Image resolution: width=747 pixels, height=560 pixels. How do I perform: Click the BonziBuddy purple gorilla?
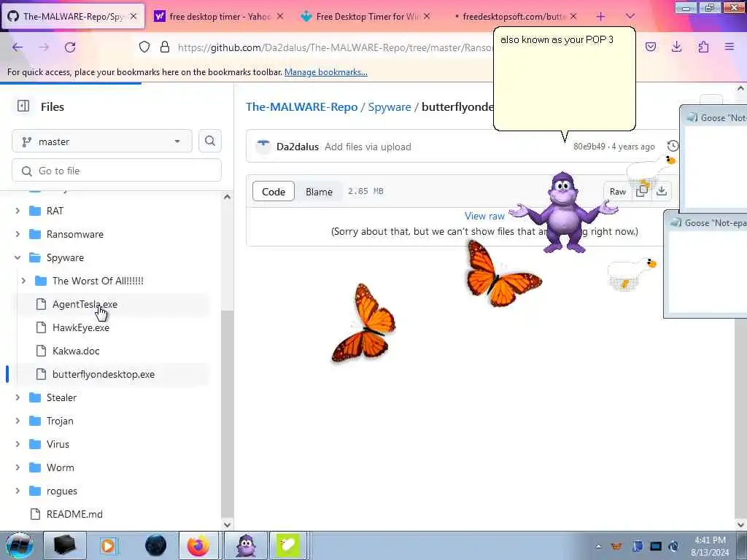(564, 212)
